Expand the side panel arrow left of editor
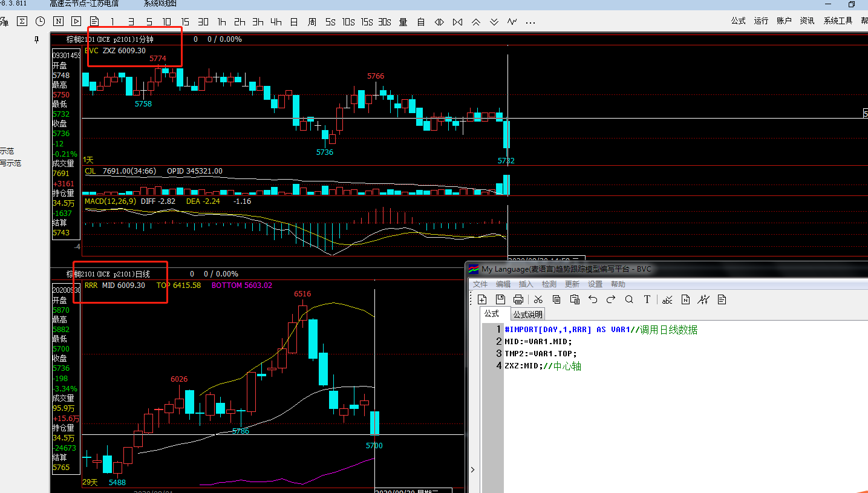The image size is (868, 493). [472, 469]
